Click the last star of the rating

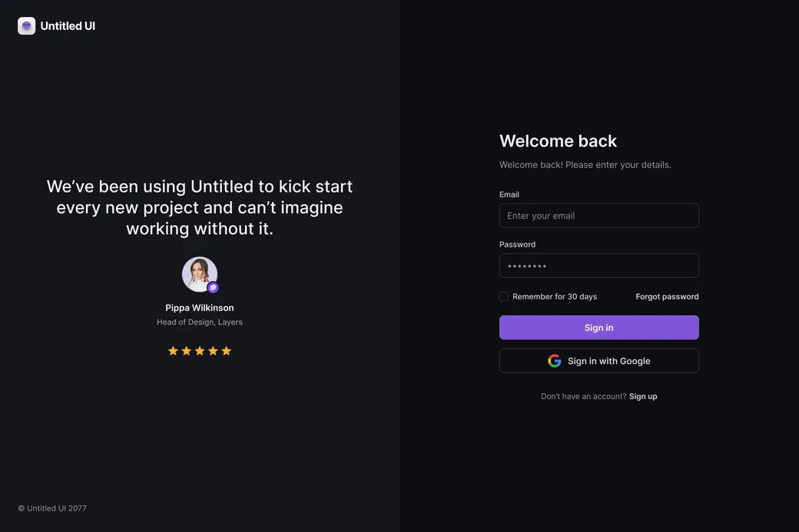(225, 350)
